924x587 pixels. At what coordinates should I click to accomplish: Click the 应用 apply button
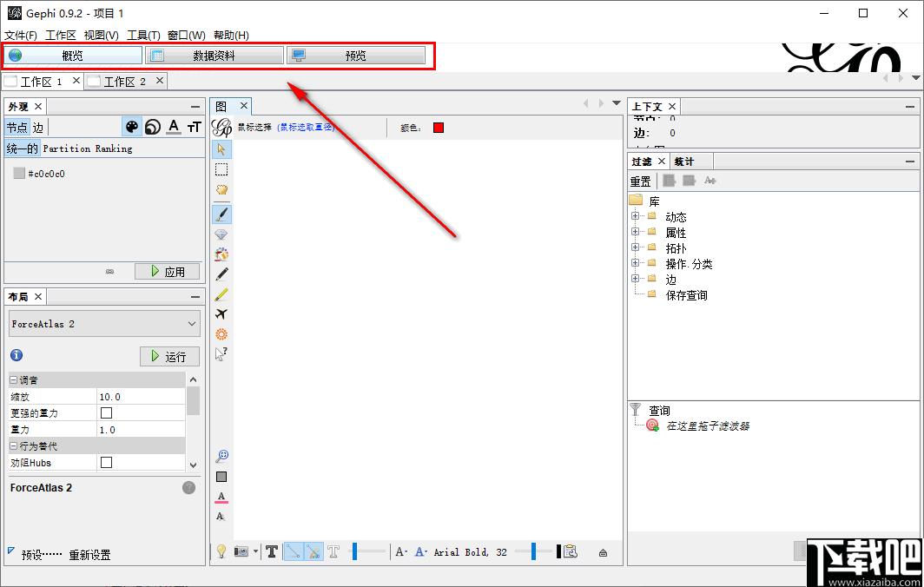click(168, 272)
